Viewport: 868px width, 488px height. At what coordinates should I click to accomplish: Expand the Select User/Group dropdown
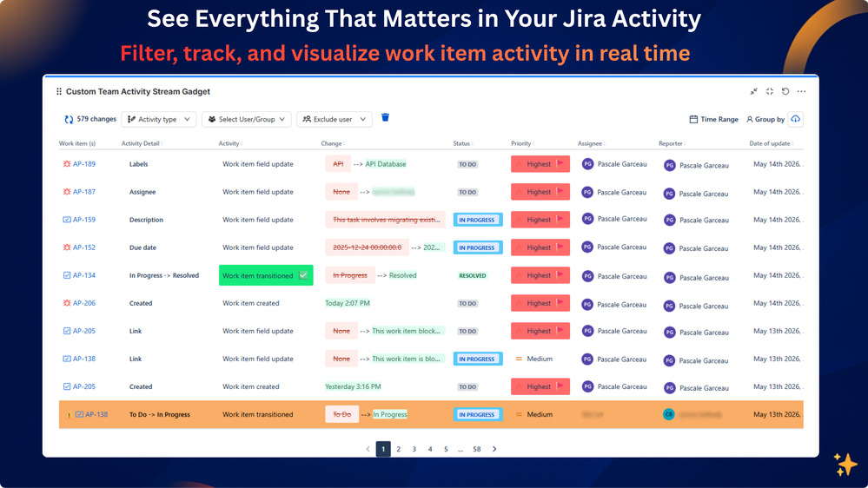click(247, 119)
